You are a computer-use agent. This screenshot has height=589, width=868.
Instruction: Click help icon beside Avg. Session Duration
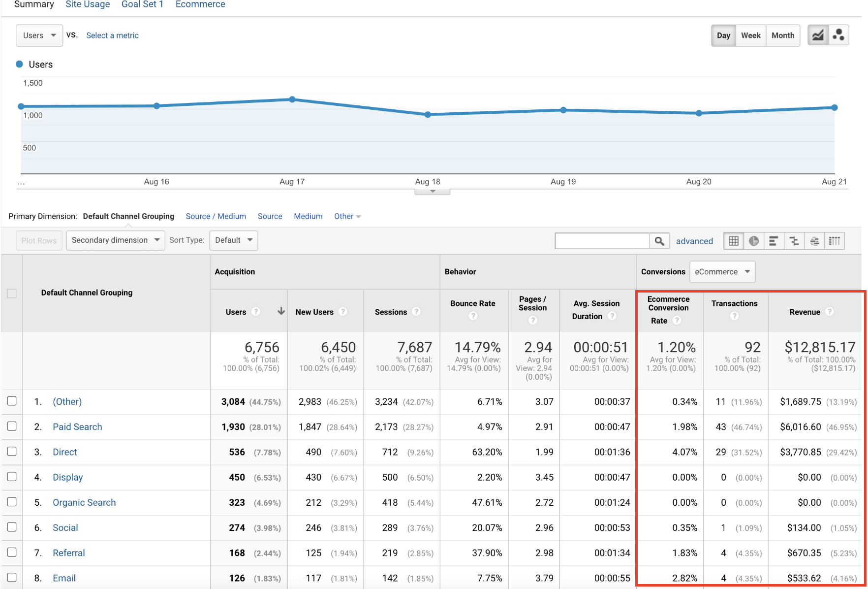(x=612, y=316)
